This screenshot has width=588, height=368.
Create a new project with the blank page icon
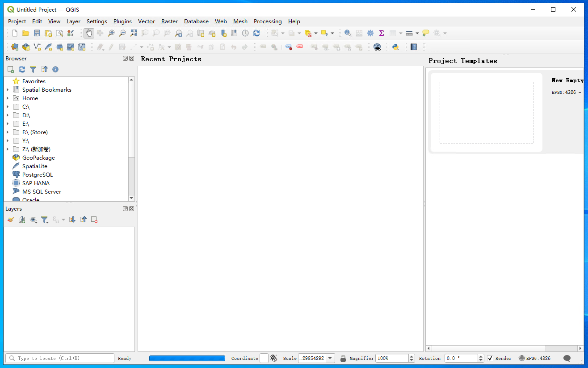pos(15,33)
